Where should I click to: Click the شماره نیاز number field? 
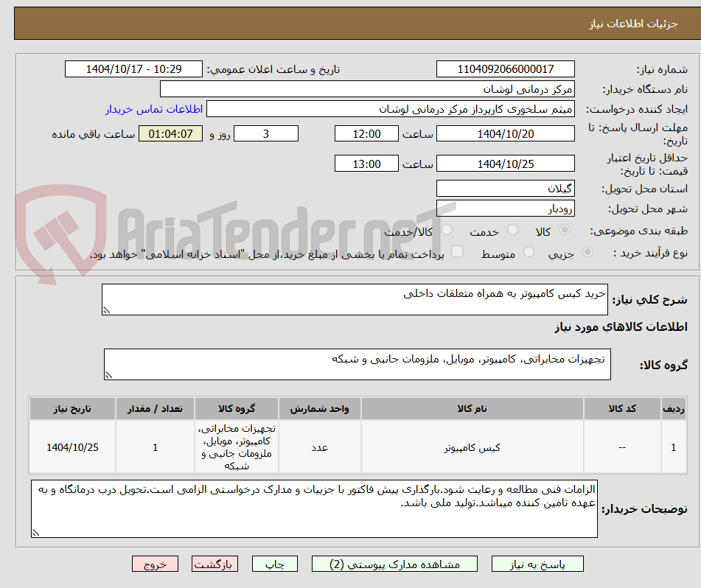pos(505,69)
